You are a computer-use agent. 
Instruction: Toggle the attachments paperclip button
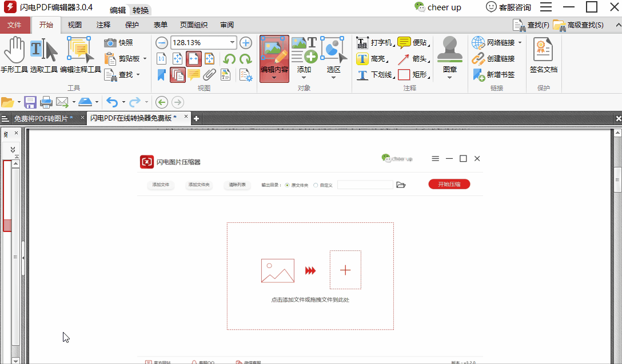[209, 74]
